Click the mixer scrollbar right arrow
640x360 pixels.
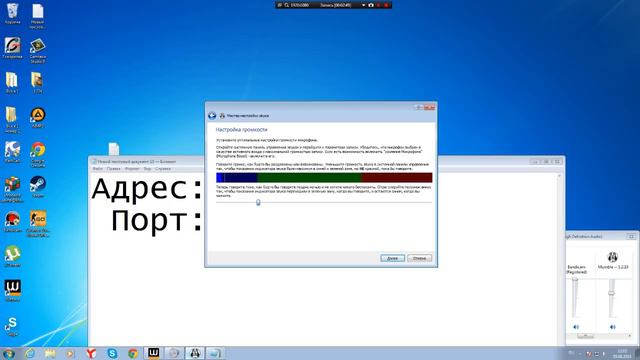coord(630,336)
